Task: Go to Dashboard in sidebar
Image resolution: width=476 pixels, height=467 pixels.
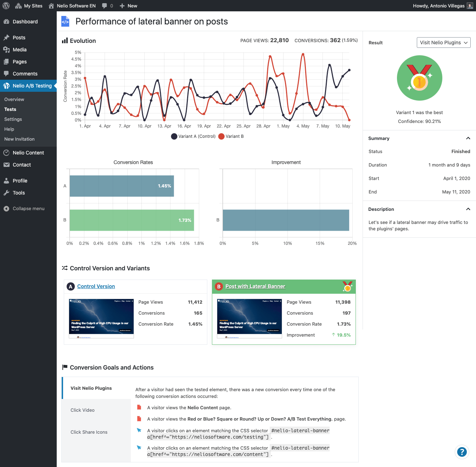Action: point(28,22)
